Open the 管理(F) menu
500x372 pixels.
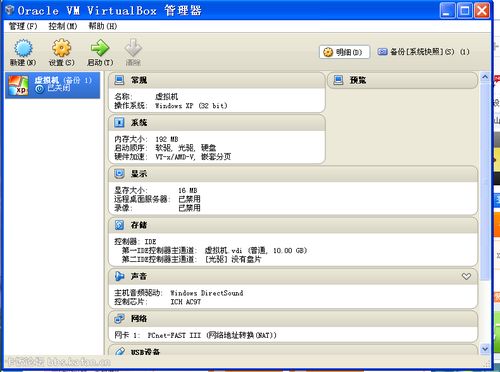coord(23,26)
